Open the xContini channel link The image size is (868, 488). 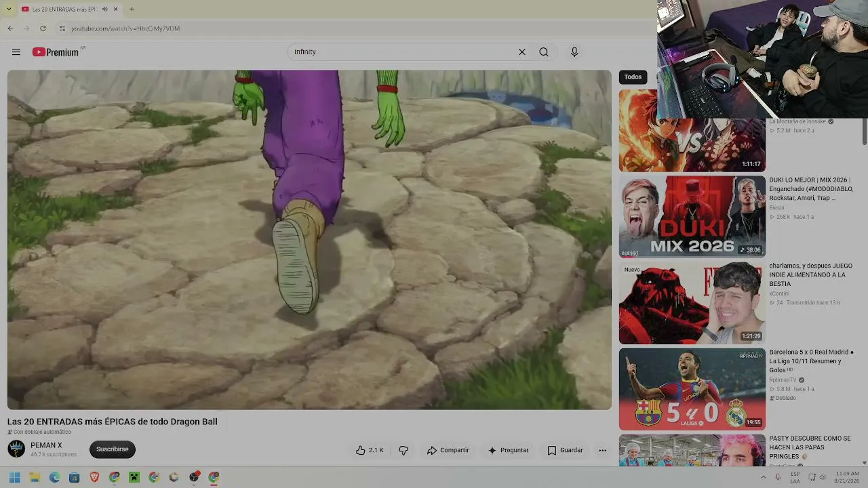[779, 293]
